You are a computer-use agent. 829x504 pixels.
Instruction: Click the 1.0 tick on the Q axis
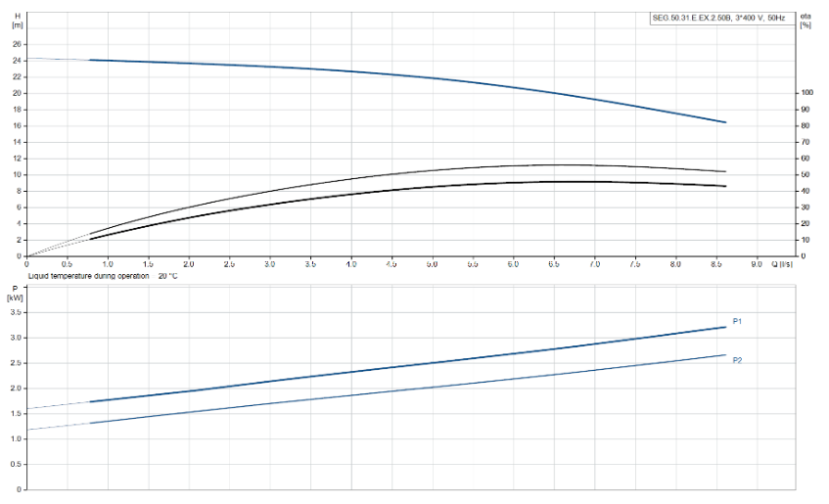(108, 264)
